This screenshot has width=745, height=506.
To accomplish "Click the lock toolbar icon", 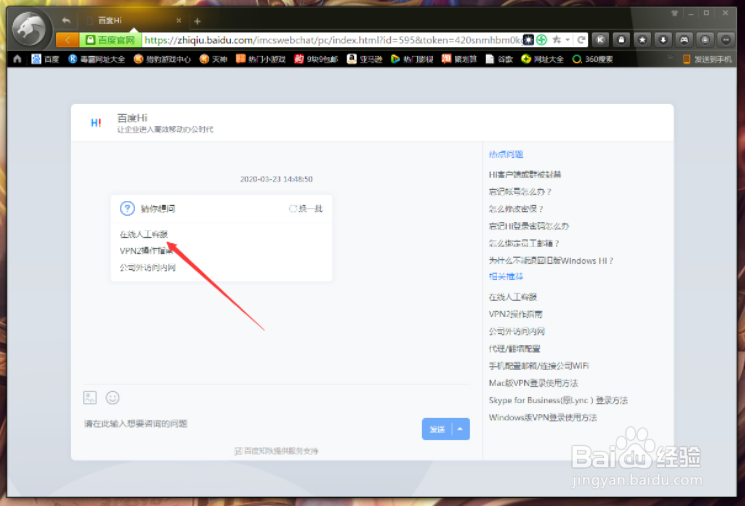I will (x=621, y=40).
